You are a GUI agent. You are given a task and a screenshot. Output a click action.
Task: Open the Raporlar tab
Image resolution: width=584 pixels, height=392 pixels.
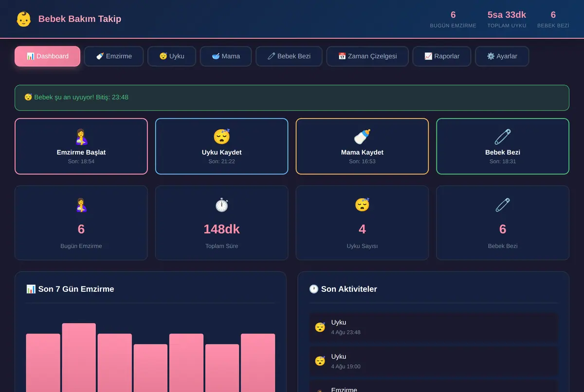click(x=442, y=56)
